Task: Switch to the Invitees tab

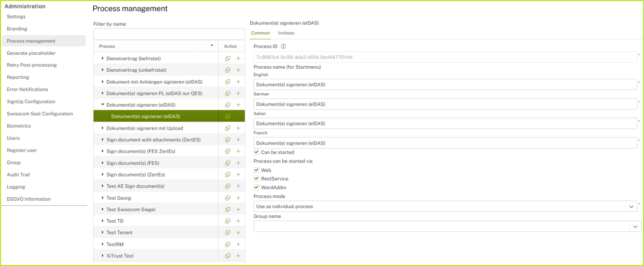Action: coord(286,33)
